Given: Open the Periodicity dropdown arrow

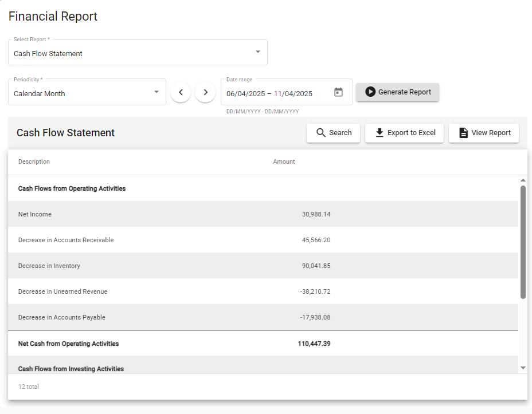Looking at the screenshot, I should pyautogui.click(x=157, y=92).
